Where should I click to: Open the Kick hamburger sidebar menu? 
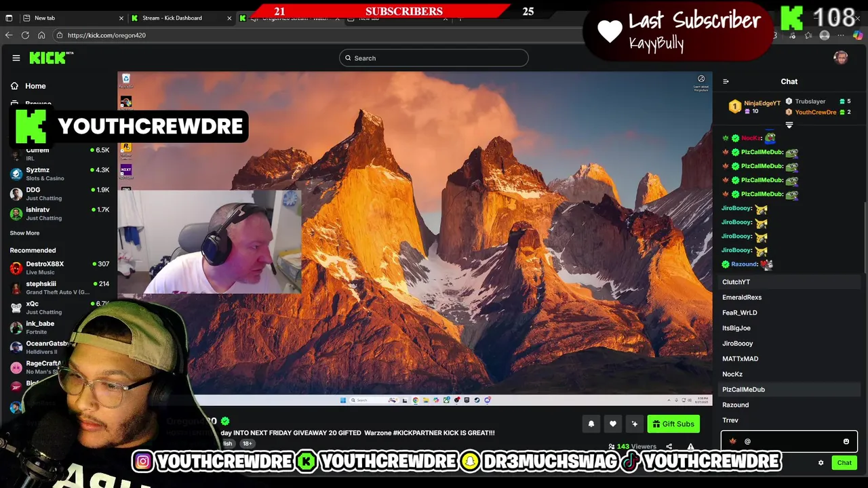(x=16, y=58)
